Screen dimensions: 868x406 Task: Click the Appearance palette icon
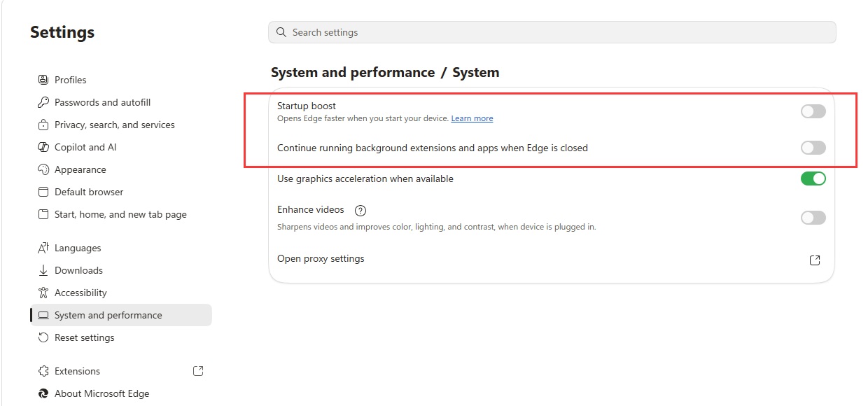tap(43, 169)
